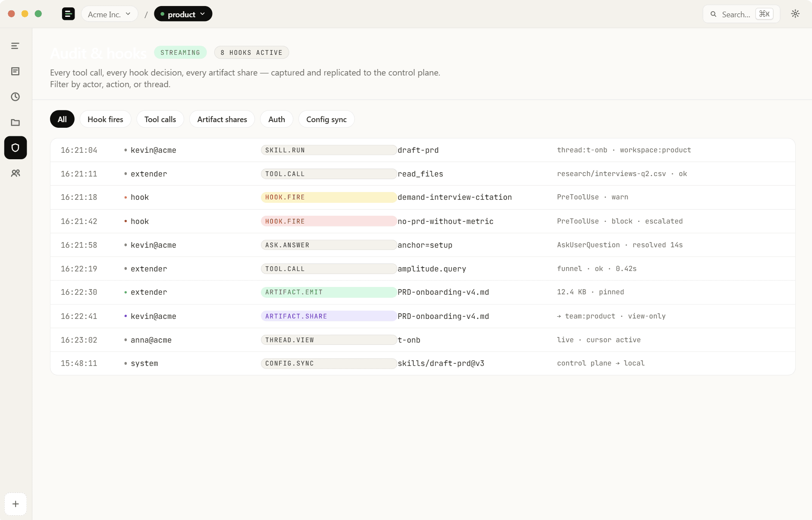This screenshot has width=812, height=520.
Task: Click timestamp 16:21:42
Action: (79, 221)
